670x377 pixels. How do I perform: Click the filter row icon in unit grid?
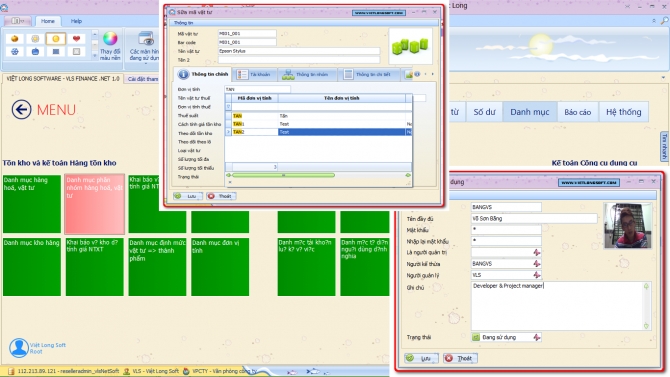[x=228, y=107]
